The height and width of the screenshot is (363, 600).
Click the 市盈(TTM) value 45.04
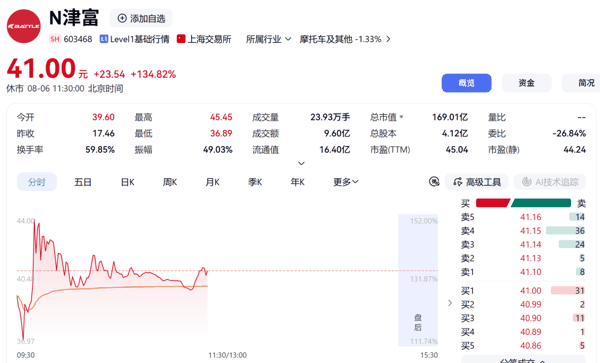(457, 150)
